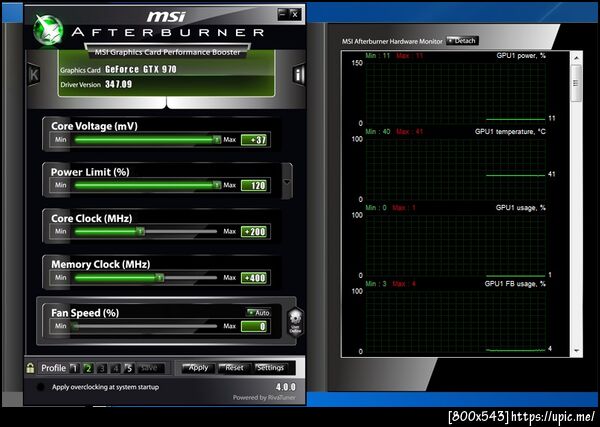Screen dimensions: 600x427
Task: Click the GPU1 power graph
Action: (x=455, y=93)
